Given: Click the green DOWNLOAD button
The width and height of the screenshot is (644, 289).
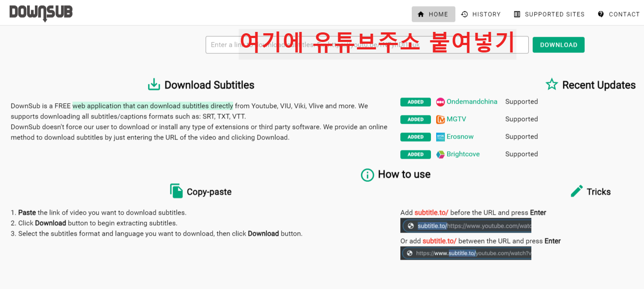Looking at the screenshot, I should pos(558,45).
